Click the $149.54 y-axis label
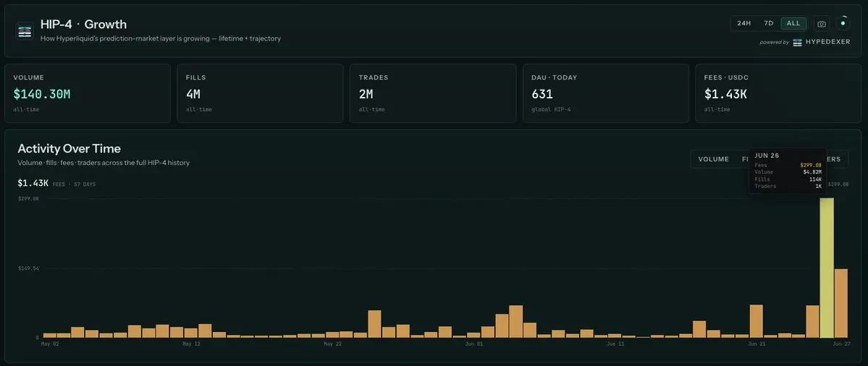 pos(28,268)
